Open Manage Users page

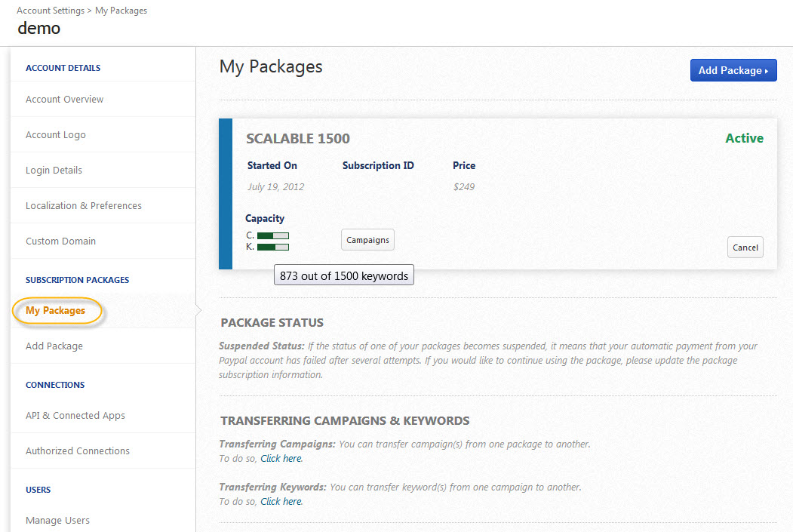pyautogui.click(x=57, y=520)
